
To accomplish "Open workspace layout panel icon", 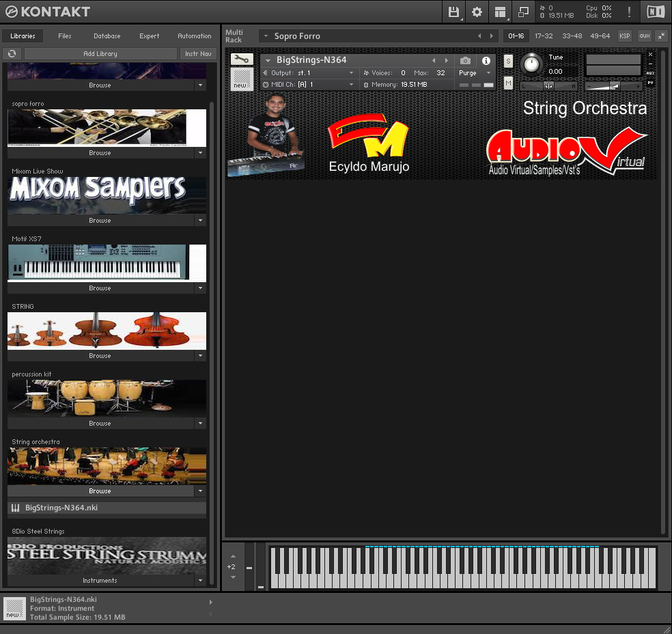I will click(x=500, y=12).
